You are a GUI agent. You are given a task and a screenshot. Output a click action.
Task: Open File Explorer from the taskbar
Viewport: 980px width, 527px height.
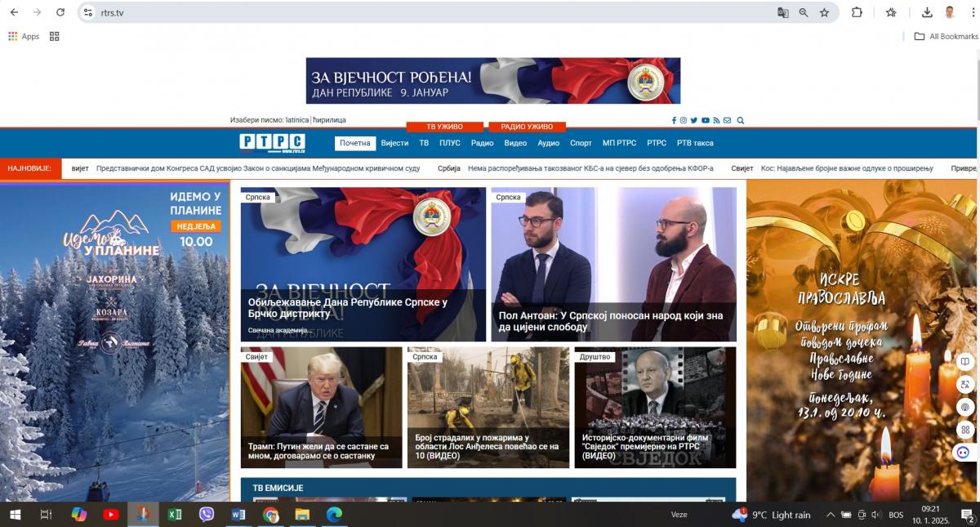click(x=302, y=515)
